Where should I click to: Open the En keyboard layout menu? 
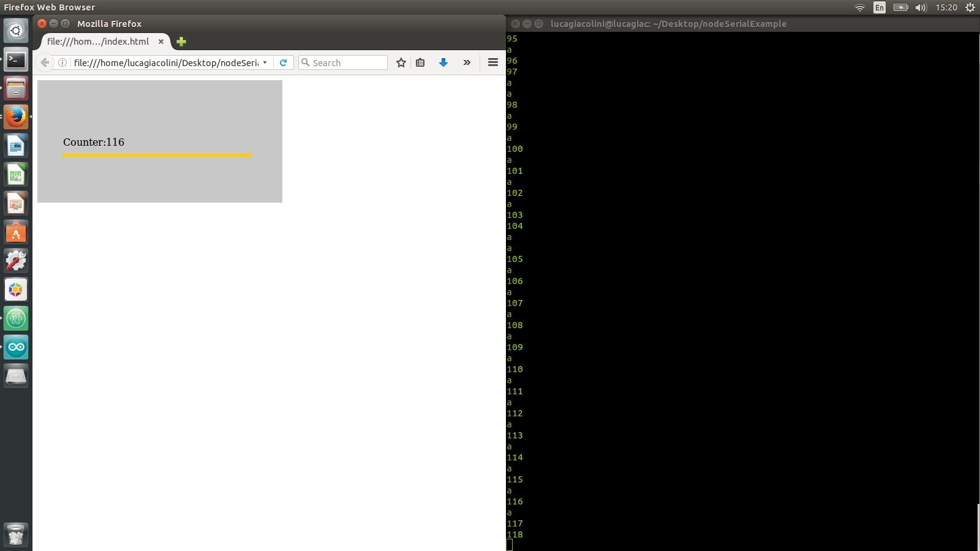click(x=880, y=7)
